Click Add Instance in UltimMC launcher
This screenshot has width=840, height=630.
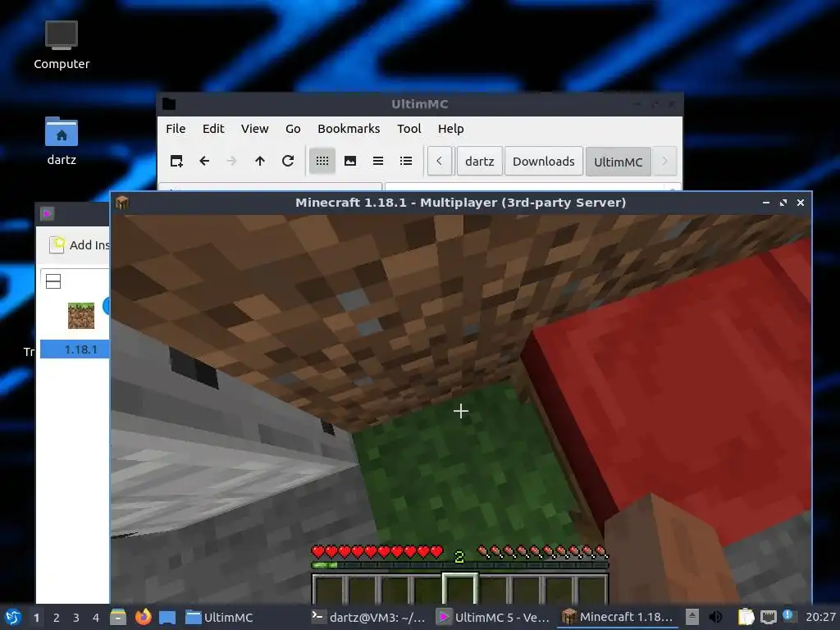(80, 244)
